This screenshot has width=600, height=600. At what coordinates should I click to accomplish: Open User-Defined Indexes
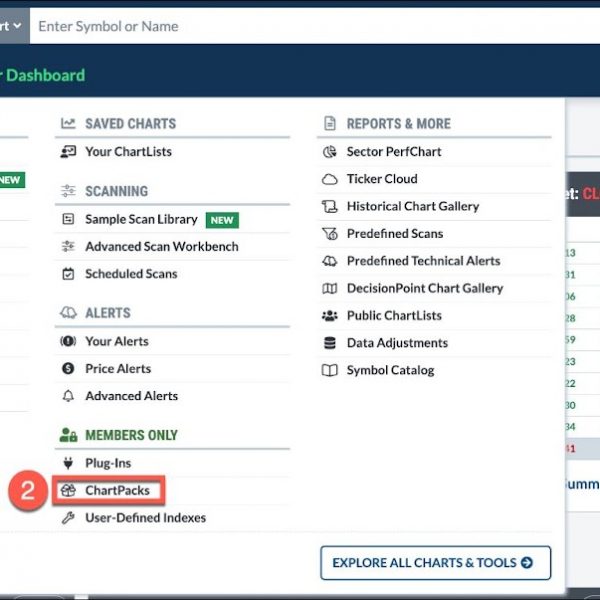coord(145,518)
